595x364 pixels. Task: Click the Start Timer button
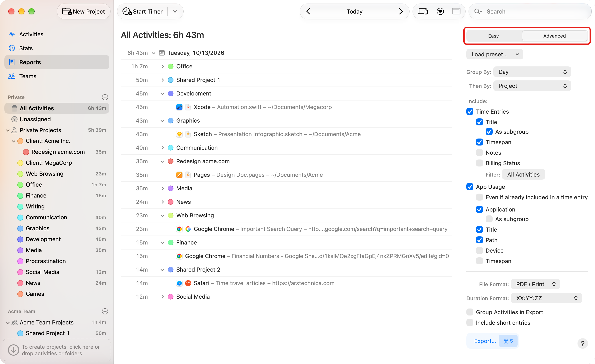142,11
